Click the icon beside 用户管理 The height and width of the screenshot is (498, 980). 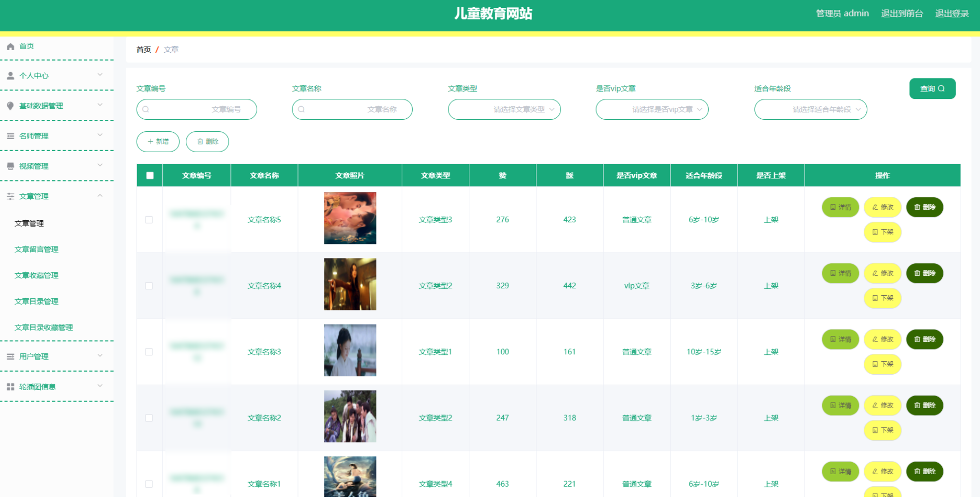[x=10, y=356]
